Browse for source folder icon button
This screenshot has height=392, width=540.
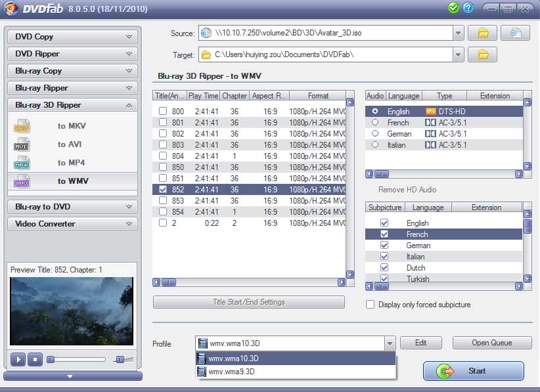click(482, 33)
